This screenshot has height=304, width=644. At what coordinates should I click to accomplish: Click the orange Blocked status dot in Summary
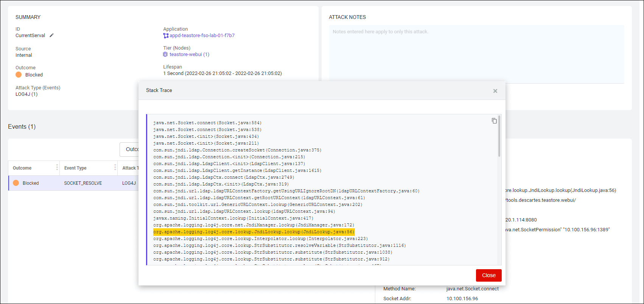(x=19, y=75)
